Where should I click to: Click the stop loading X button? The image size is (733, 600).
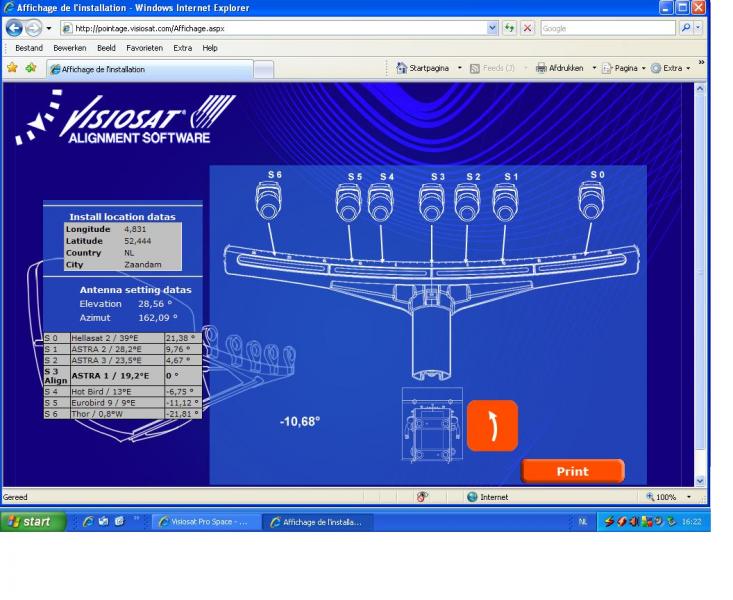[527, 28]
